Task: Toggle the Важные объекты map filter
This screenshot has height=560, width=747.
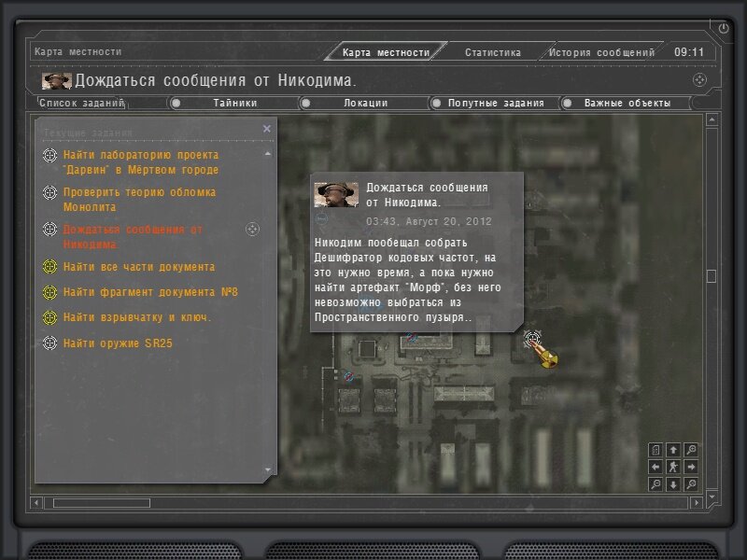Action: pos(627,103)
